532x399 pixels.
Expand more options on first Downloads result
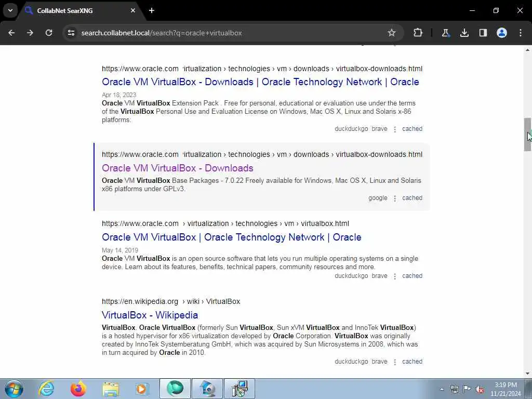coord(395,129)
